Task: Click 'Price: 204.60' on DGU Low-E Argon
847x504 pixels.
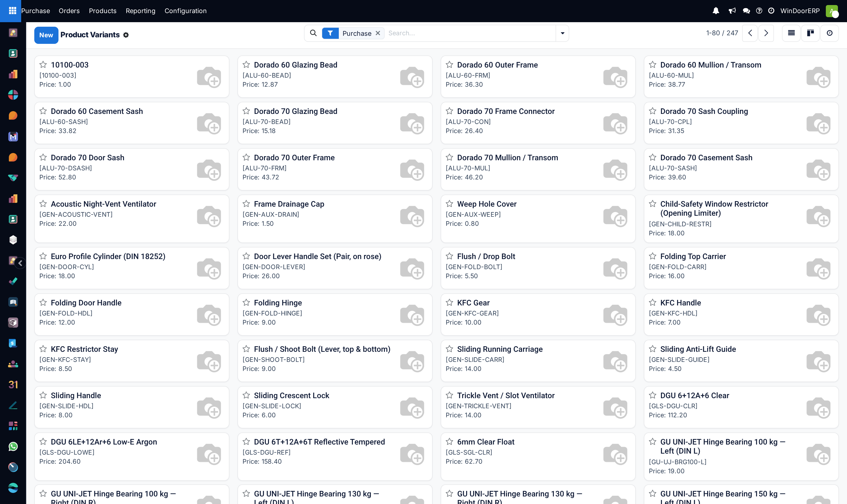Action: tap(60, 462)
